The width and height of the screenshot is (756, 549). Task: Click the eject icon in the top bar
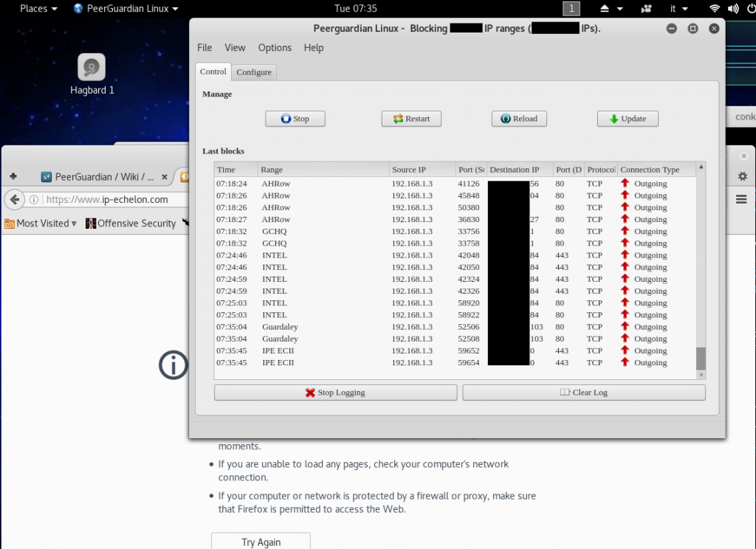(605, 9)
